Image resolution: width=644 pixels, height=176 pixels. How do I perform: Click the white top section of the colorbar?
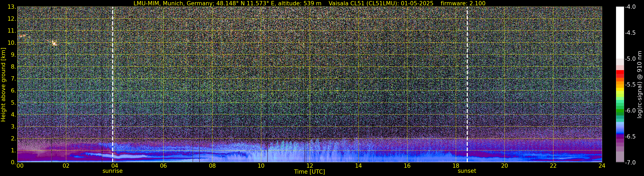click(x=620, y=33)
